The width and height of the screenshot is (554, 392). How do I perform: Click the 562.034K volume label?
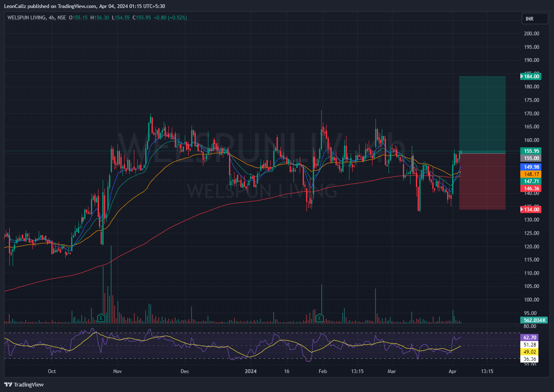tap(534, 320)
